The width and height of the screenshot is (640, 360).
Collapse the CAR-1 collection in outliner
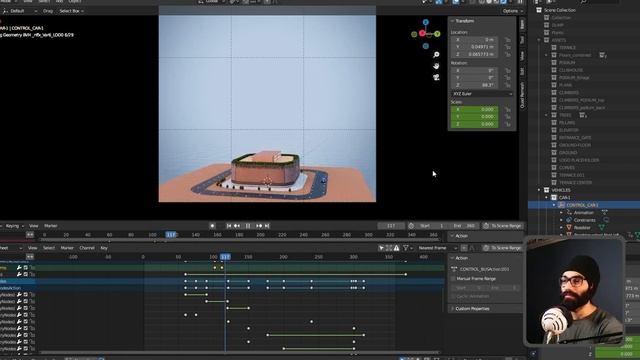click(547, 198)
